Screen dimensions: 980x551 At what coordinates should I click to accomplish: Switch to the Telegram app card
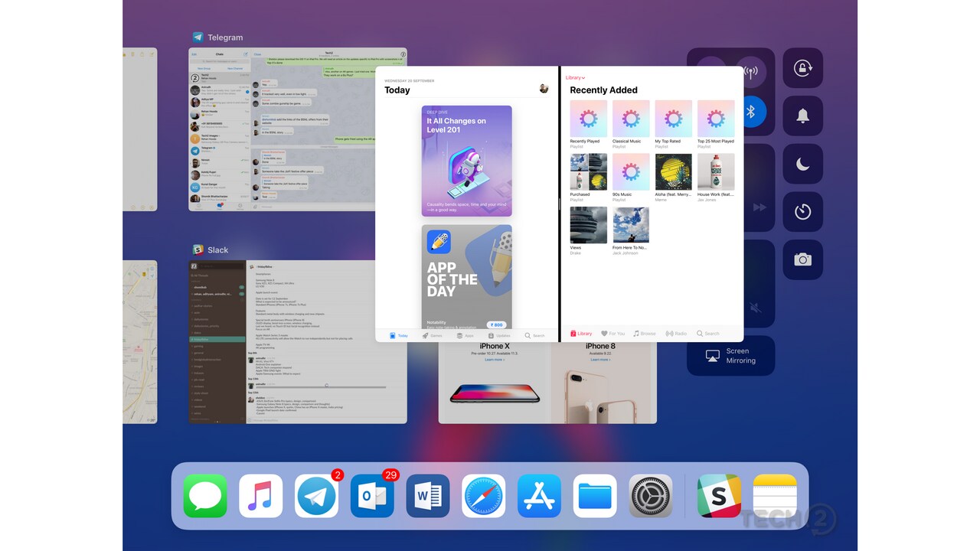click(x=298, y=129)
